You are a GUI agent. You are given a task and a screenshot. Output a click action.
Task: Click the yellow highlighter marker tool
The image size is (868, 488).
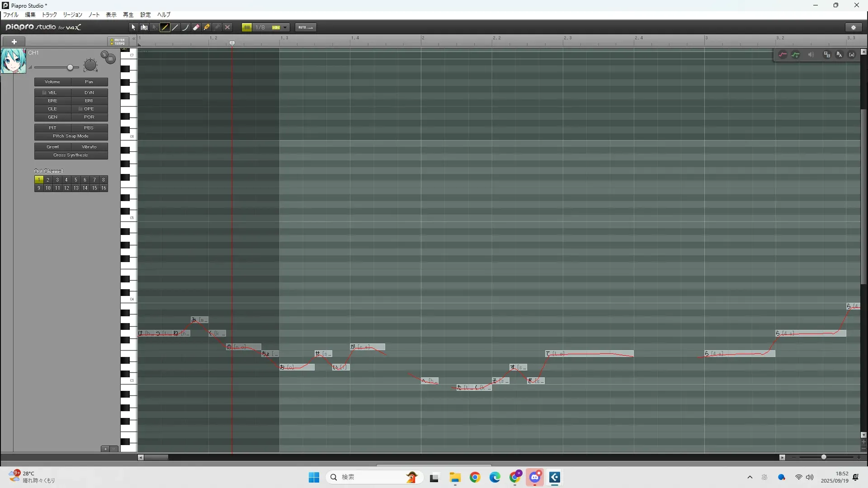point(207,28)
